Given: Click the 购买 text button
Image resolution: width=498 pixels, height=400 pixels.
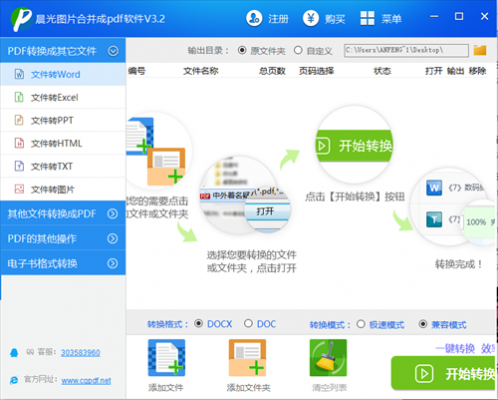Looking at the screenshot, I should (335, 19).
